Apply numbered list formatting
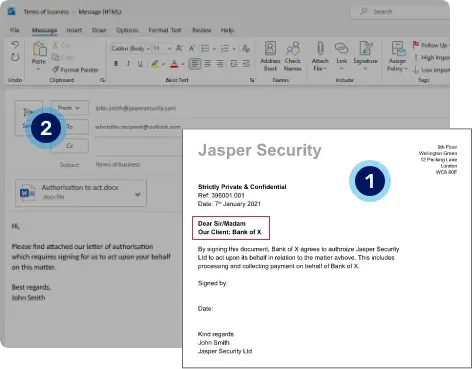 point(225,49)
